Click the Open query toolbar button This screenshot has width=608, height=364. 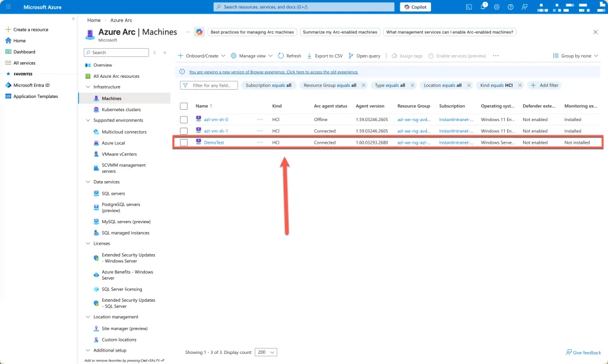click(x=364, y=56)
